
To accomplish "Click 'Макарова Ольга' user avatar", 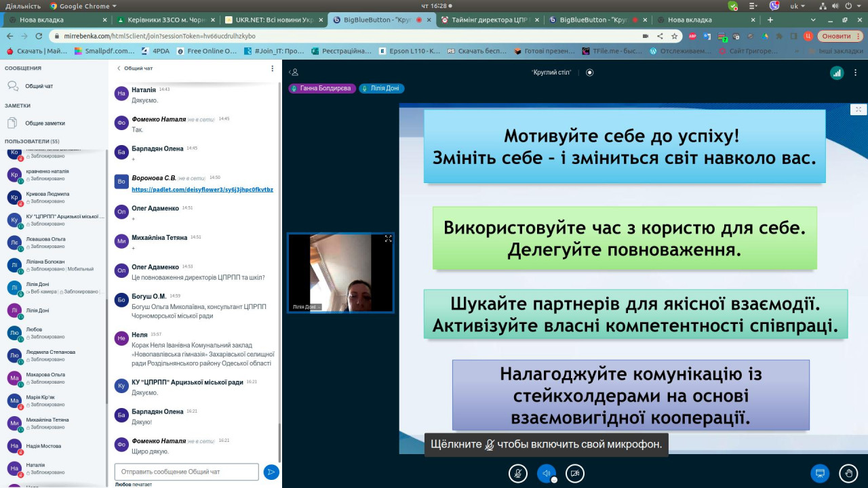I will point(14,378).
